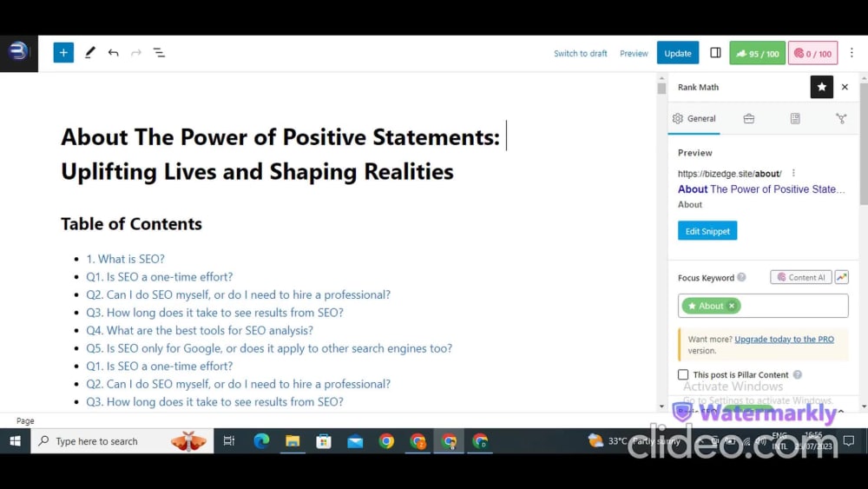Click the blue Update button
Viewport: 868px width, 489px height.
(678, 53)
